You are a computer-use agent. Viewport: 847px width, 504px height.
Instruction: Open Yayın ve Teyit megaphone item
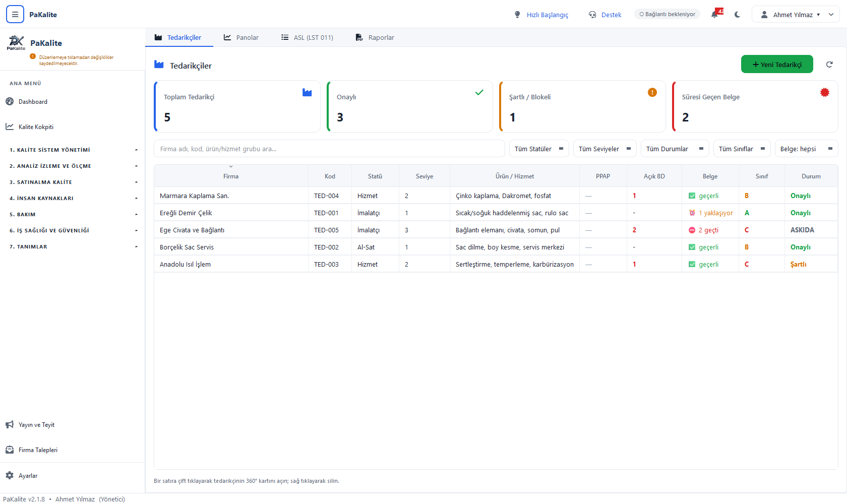(30, 425)
